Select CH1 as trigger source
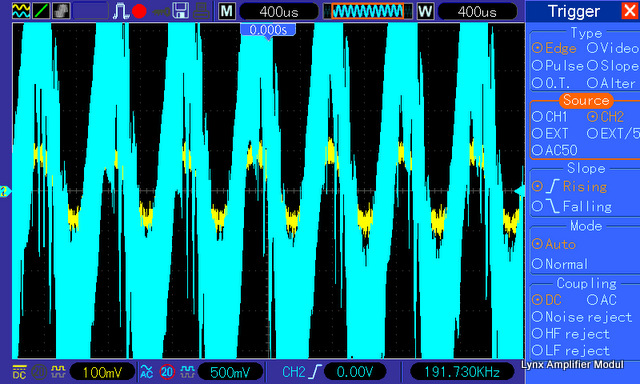The width and height of the screenshot is (640, 384). tap(549, 117)
